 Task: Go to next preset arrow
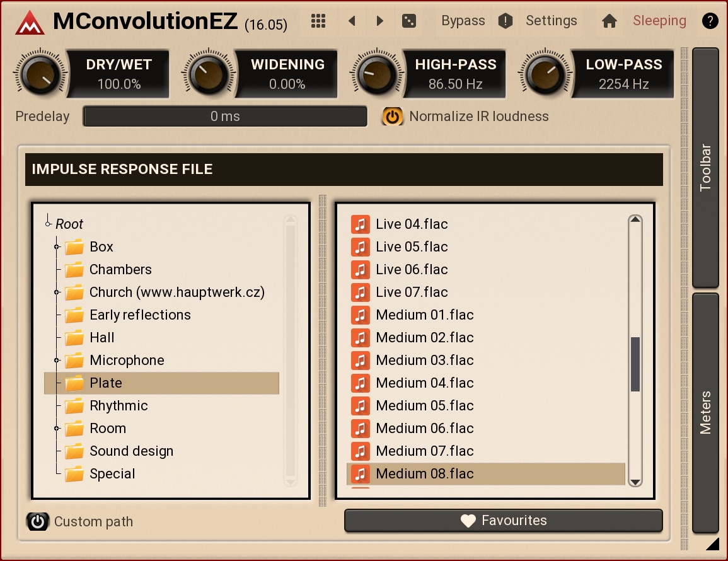click(380, 21)
